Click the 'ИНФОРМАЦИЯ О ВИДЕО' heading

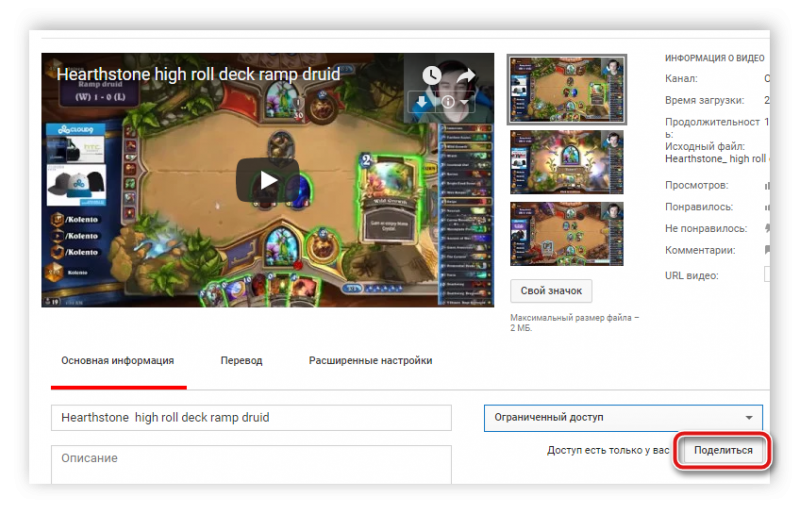(x=714, y=58)
